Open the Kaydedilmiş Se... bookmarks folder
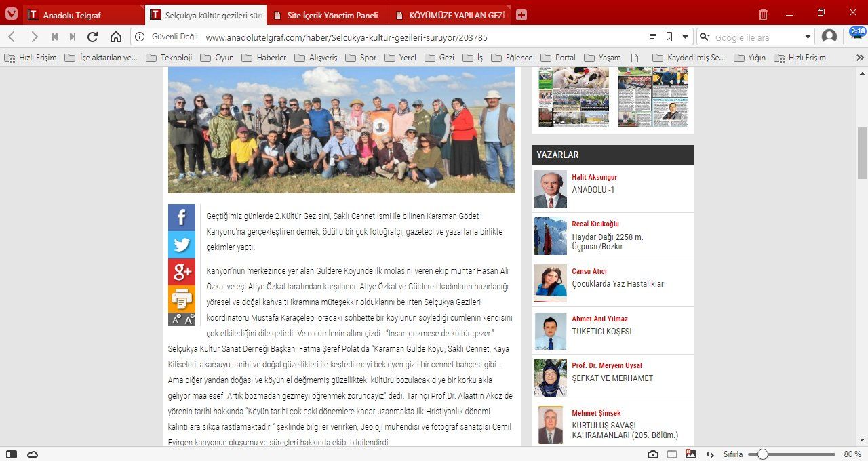Viewport: 868px width, 461px height. 689,58
